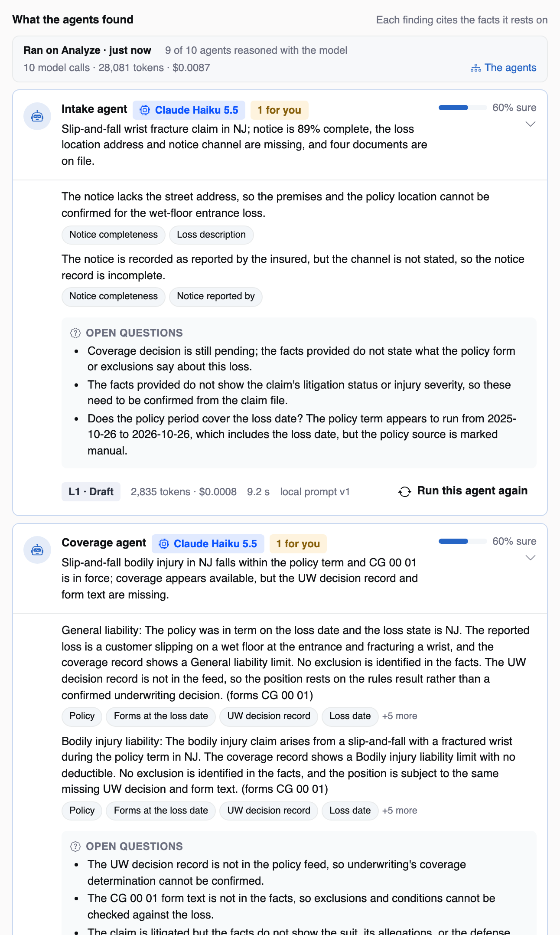Image resolution: width=560 pixels, height=935 pixels.
Task: Select the Notice reported by fact chip
Action: point(216,296)
